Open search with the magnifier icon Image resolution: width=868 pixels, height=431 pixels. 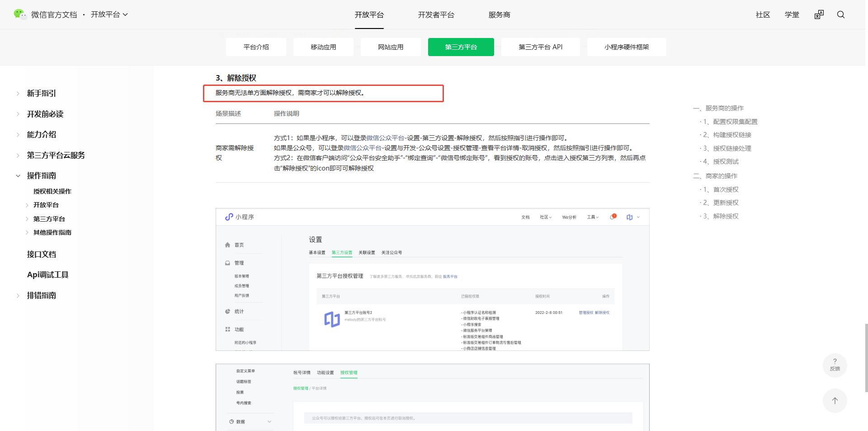pyautogui.click(x=841, y=14)
